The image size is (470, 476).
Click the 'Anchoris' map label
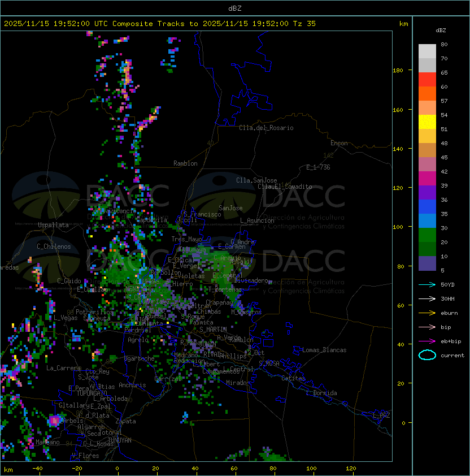coord(132,385)
